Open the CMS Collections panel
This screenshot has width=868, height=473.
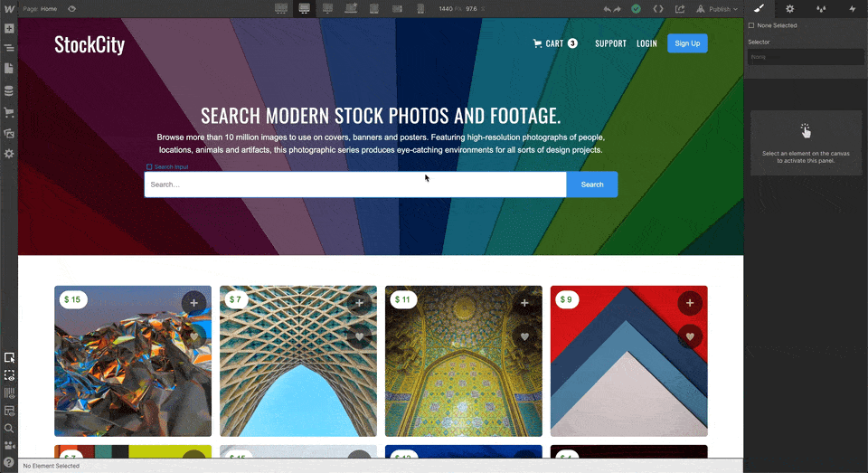(x=9, y=90)
